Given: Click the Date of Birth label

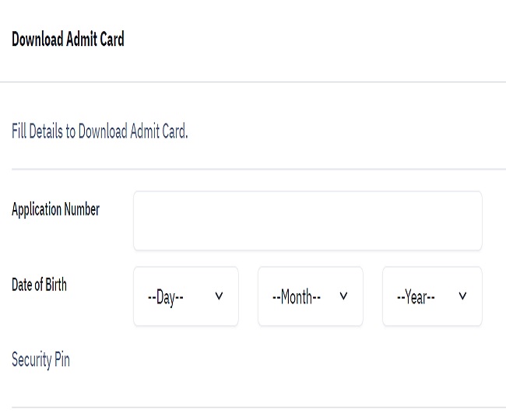Looking at the screenshot, I should coord(39,285).
